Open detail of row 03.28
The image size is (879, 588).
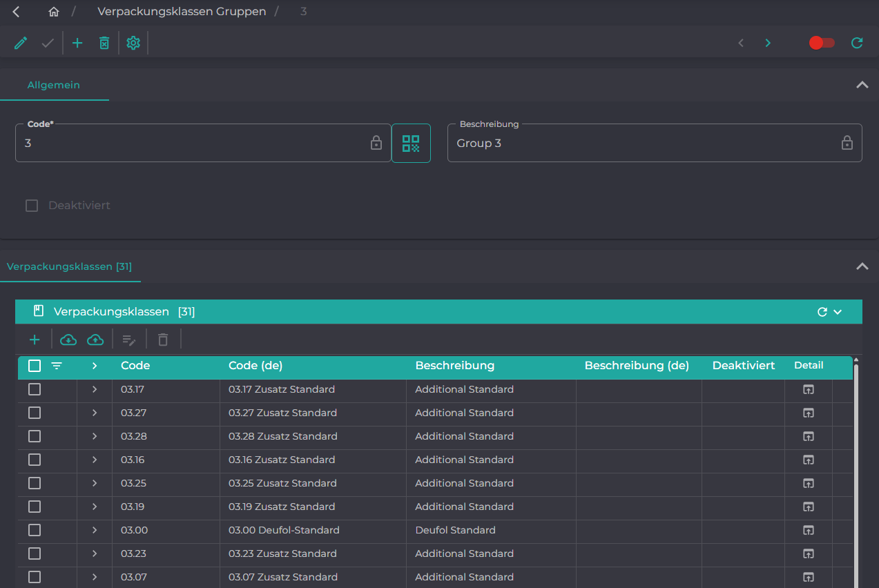coord(809,436)
